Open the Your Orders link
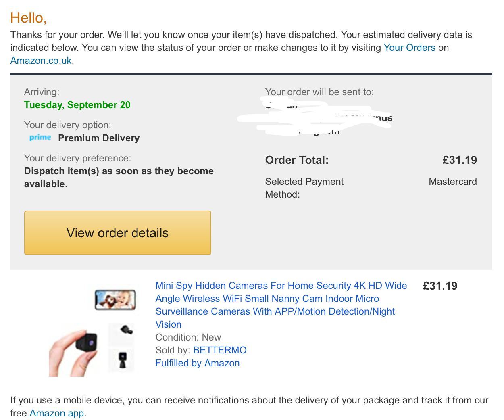 pos(409,48)
